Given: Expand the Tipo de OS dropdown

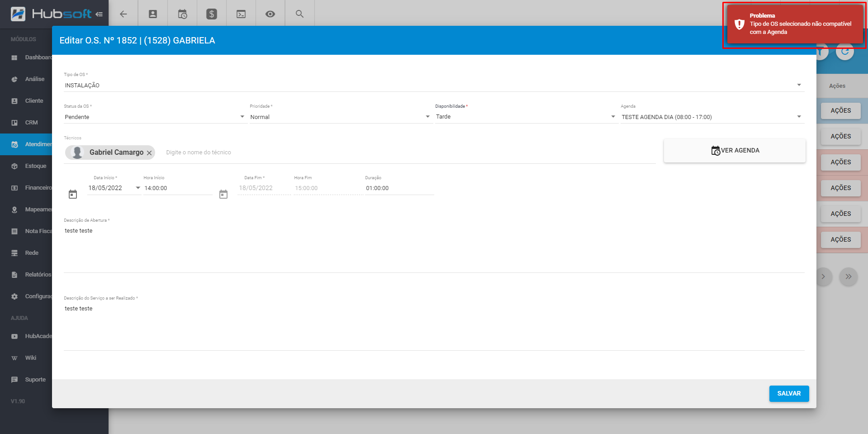Looking at the screenshot, I should point(799,85).
